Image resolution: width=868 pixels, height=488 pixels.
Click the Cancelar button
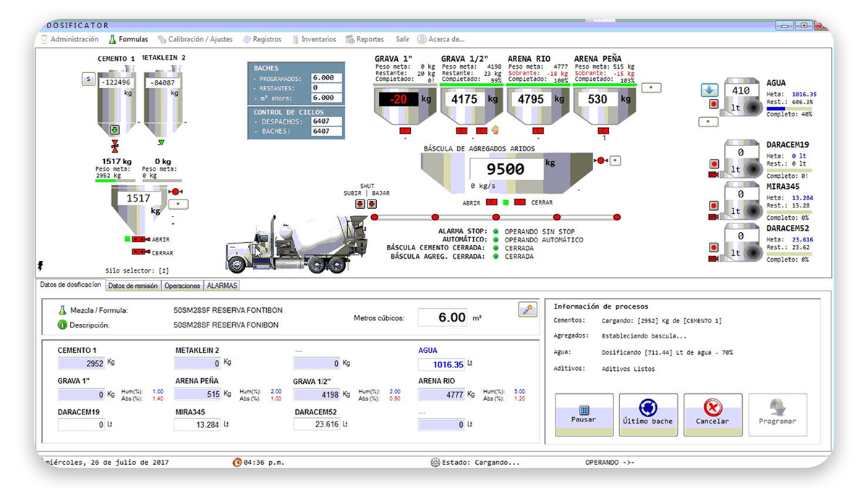point(712,414)
